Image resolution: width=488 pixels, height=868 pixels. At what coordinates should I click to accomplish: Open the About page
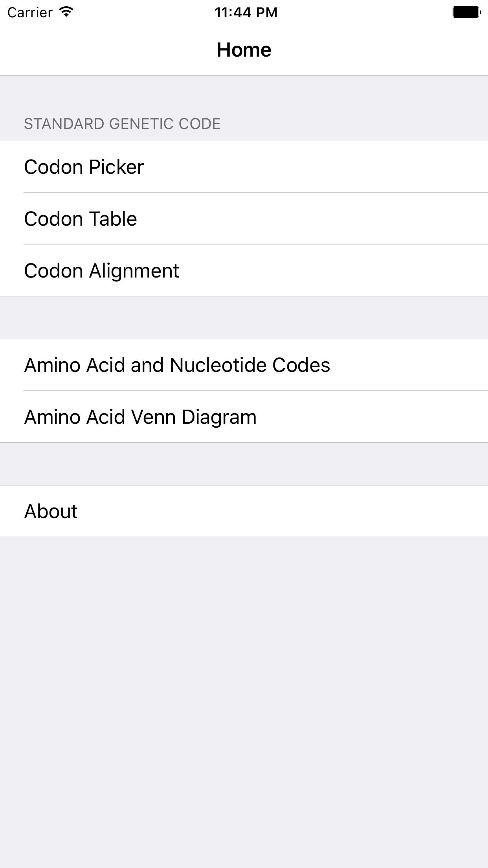(x=244, y=511)
